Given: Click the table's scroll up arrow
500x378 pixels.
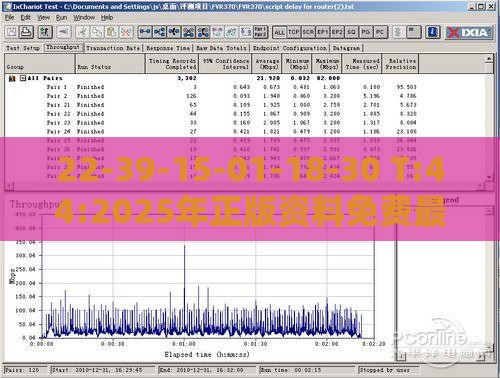Looking at the screenshot, I should [489, 59].
